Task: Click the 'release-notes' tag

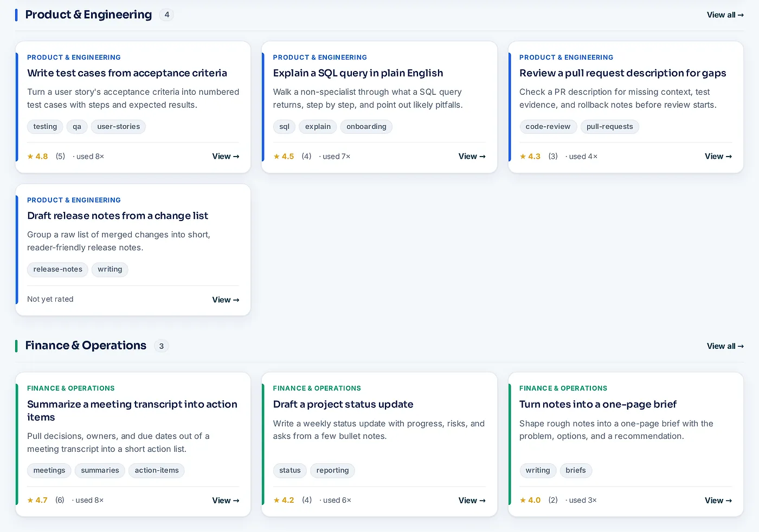Action: 57,269
